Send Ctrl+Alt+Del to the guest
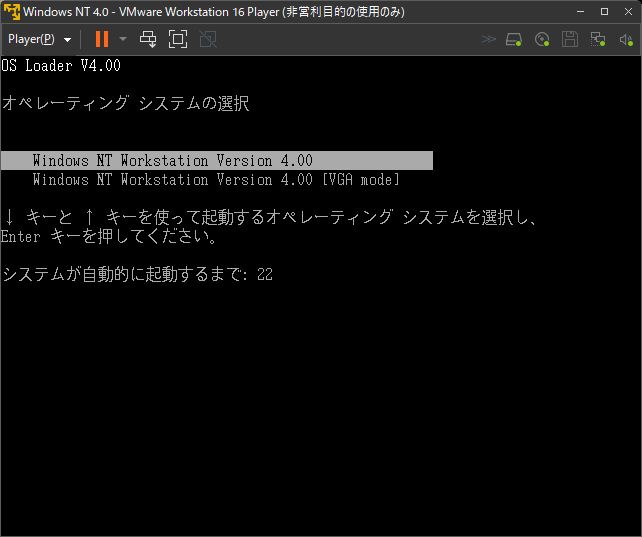The image size is (642, 537). pyautogui.click(x=148, y=39)
